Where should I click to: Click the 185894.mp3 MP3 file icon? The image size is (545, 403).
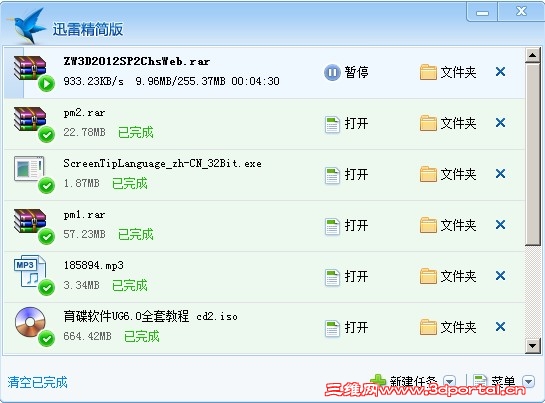point(34,275)
